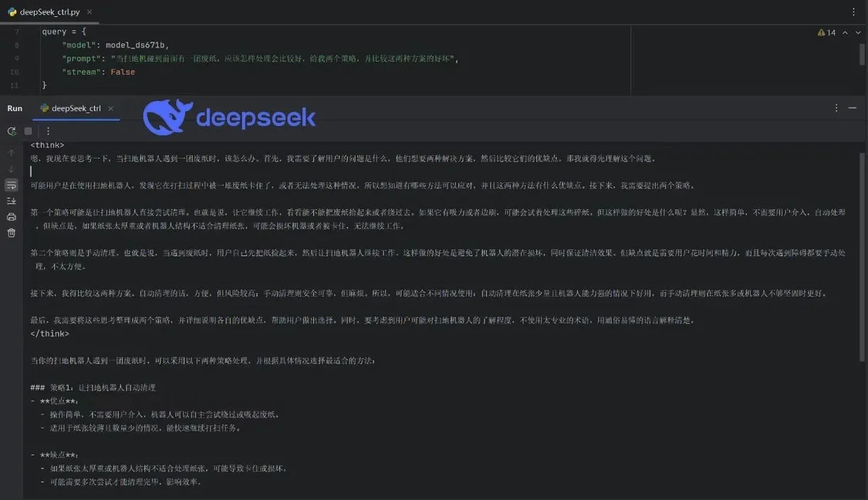The image size is (868, 500).
Task: Toggle highlighted error navigation with up chevron
Action: pos(845,32)
